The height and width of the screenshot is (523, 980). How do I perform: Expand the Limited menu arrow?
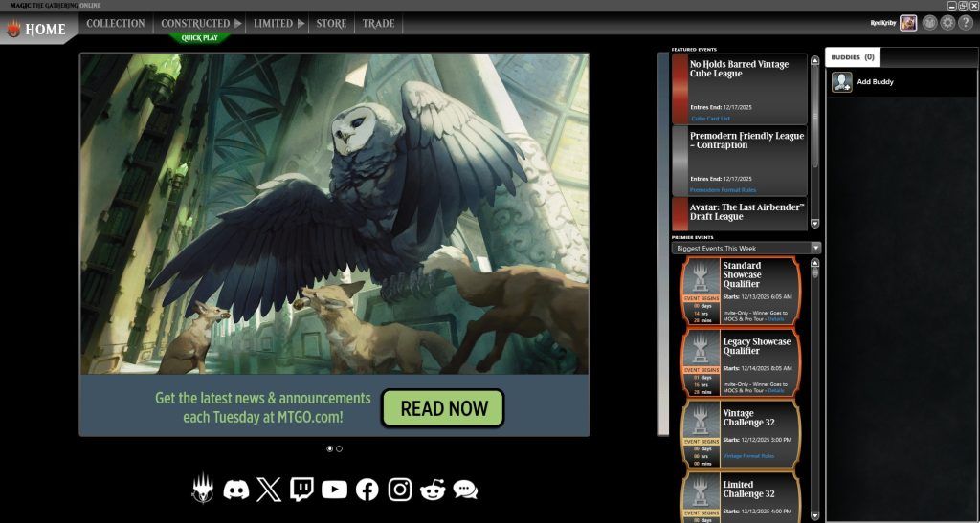301,24
